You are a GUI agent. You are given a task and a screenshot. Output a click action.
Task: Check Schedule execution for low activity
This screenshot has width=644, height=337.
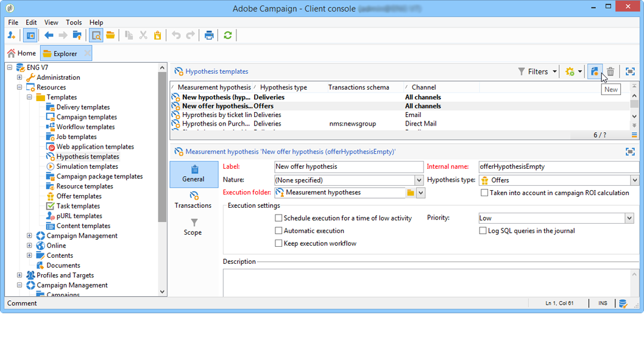278,218
